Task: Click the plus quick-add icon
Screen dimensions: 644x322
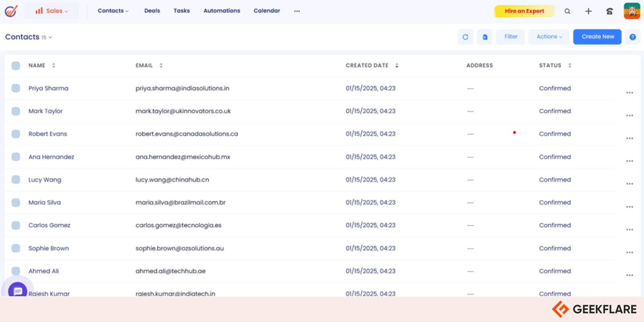Action: (x=588, y=11)
